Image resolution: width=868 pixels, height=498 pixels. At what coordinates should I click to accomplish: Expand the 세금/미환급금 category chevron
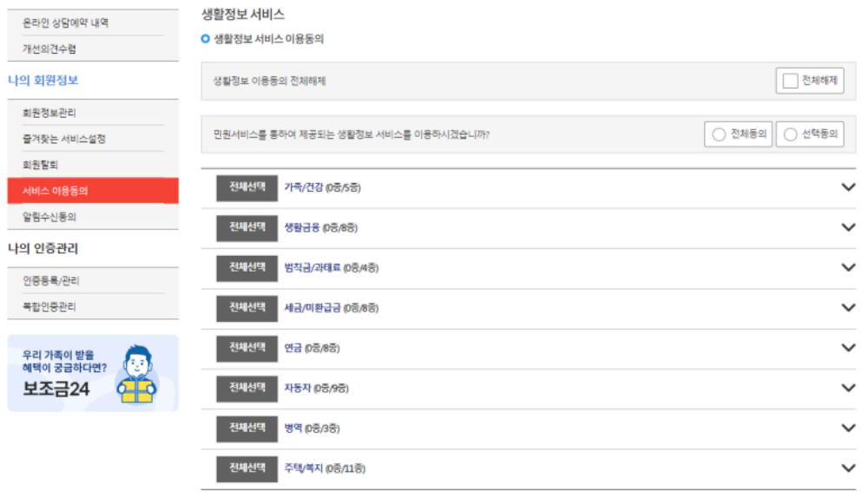848,308
